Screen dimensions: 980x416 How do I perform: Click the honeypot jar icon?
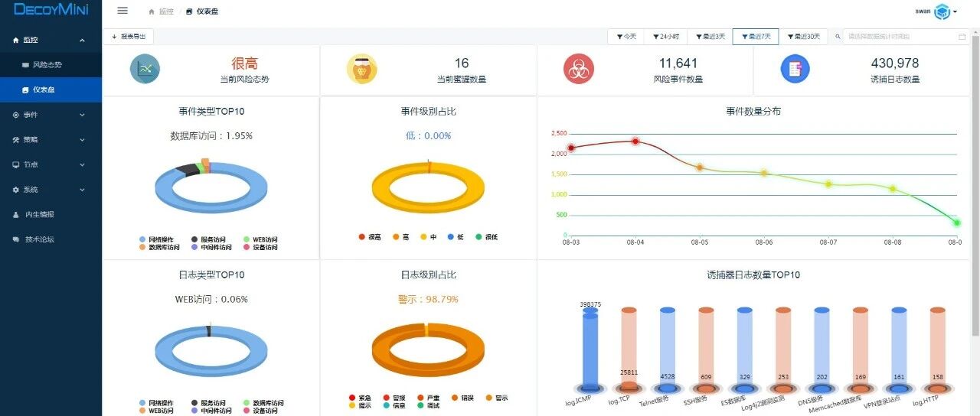click(x=361, y=69)
